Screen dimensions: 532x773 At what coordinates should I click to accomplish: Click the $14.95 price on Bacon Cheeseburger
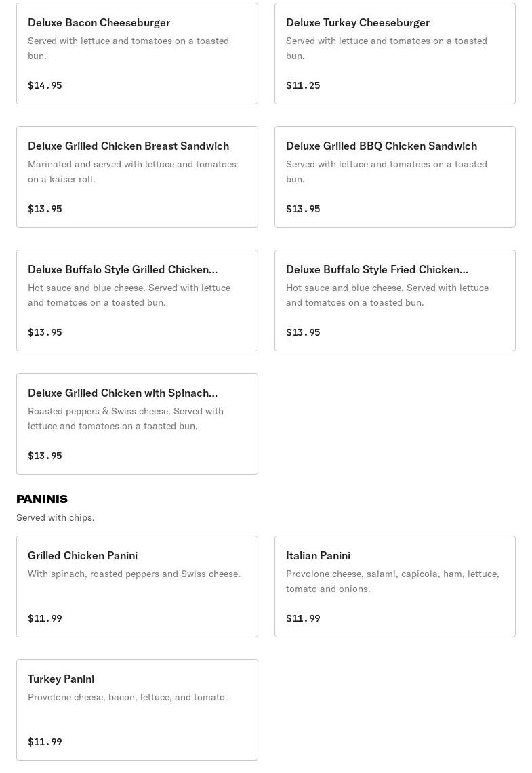click(x=45, y=85)
